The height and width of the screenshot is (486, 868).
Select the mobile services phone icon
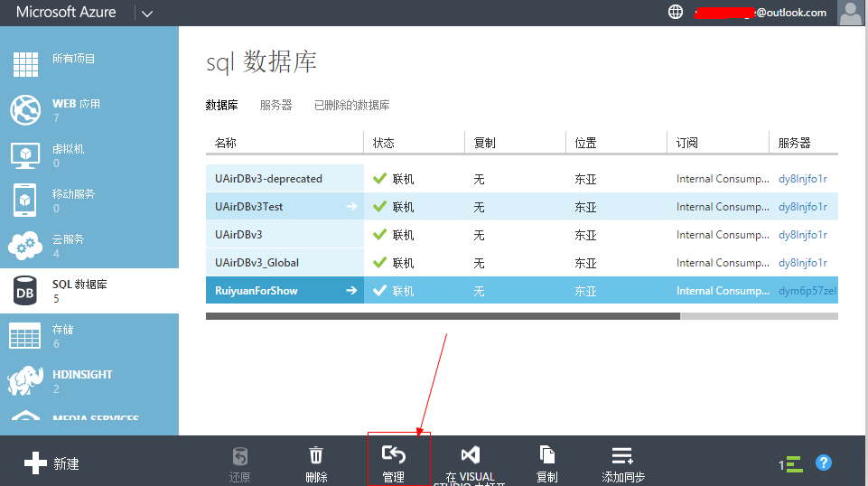(x=25, y=200)
